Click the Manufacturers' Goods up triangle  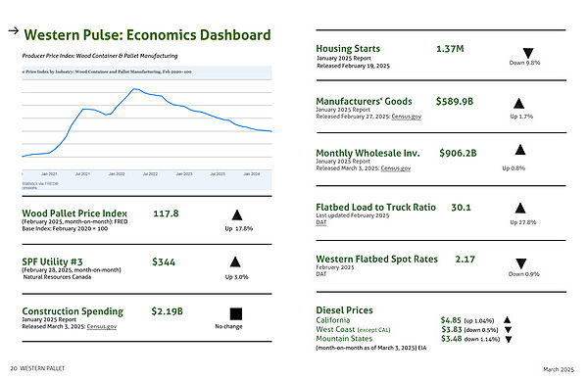point(518,103)
